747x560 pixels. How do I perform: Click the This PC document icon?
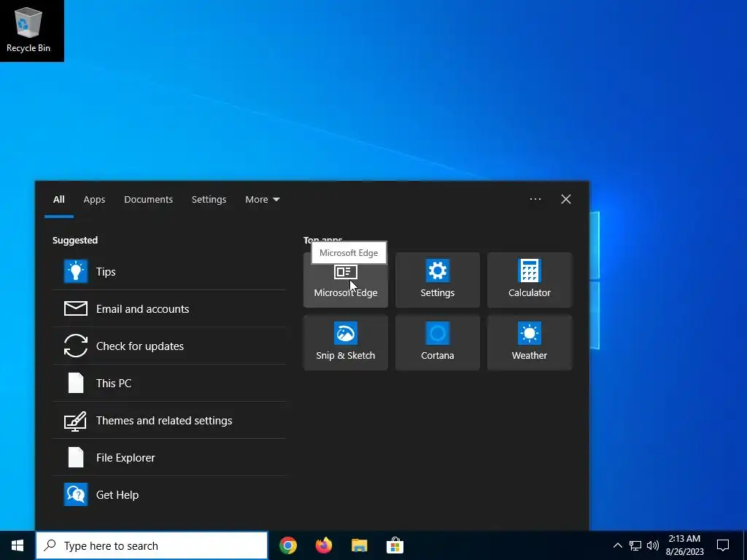76,383
